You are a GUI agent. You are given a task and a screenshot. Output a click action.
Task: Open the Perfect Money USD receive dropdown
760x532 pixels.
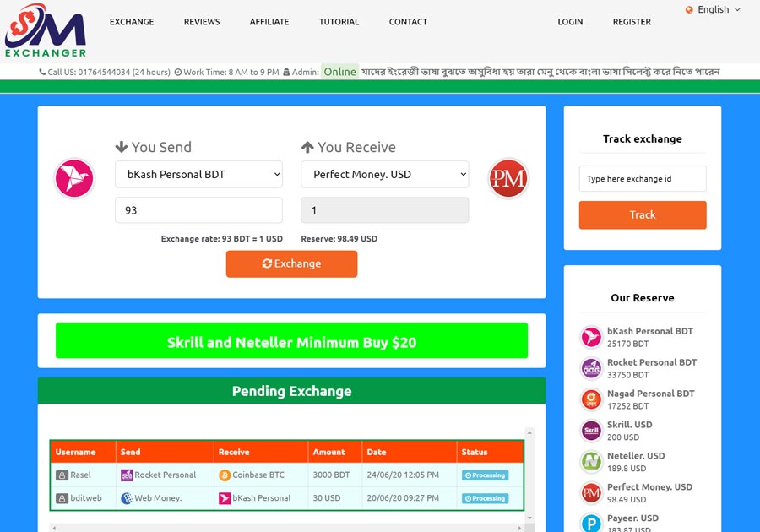click(x=384, y=175)
